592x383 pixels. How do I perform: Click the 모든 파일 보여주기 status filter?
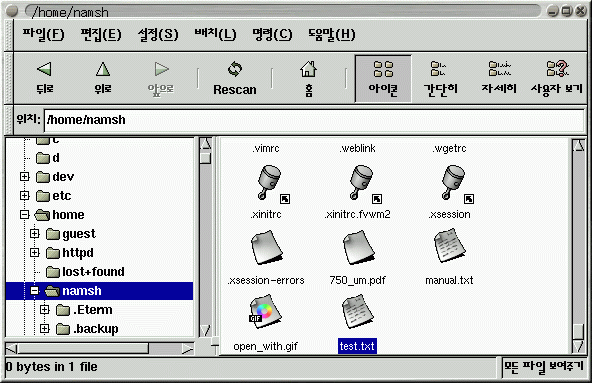coord(543,367)
